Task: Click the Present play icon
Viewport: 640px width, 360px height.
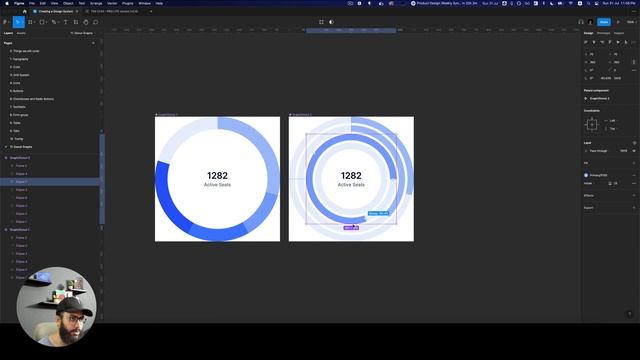Action: coord(618,22)
